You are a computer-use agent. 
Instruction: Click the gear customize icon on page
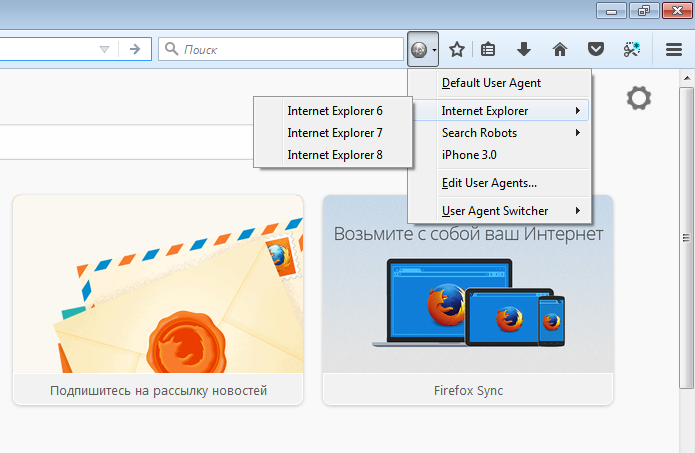pyautogui.click(x=638, y=98)
